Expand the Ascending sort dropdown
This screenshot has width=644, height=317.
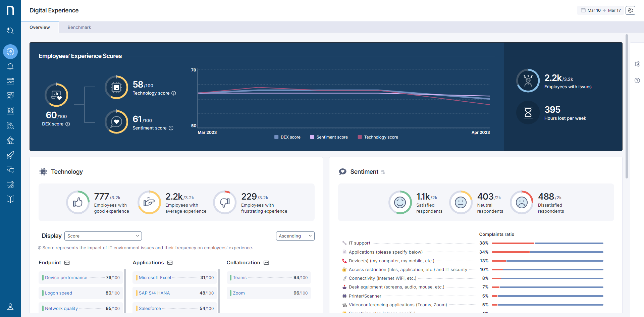point(295,236)
